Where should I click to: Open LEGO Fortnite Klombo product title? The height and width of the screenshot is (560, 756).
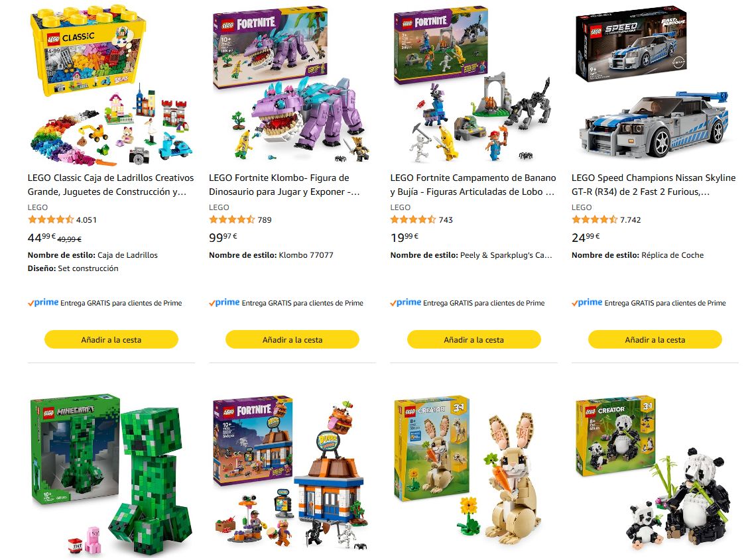284,185
